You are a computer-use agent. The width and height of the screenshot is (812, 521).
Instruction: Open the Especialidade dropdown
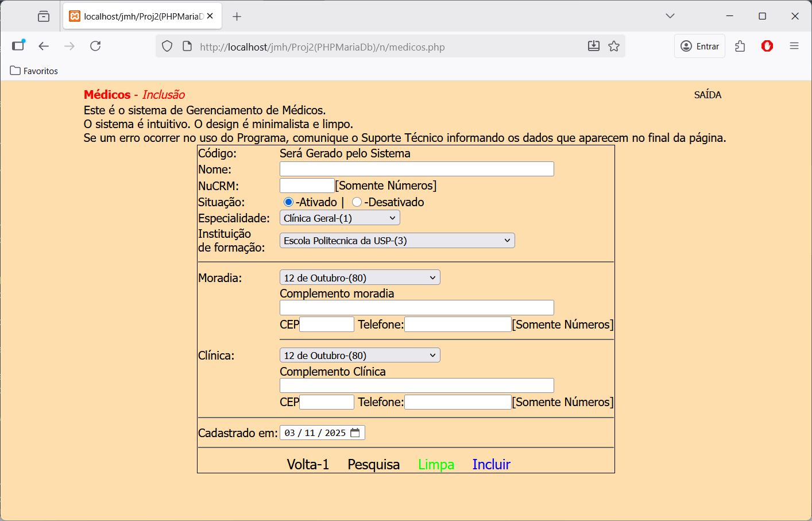pyautogui.click(x=340, y=218)
